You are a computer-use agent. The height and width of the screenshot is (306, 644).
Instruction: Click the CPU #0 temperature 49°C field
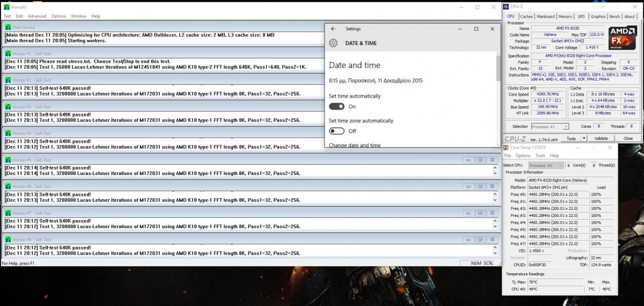555,289
